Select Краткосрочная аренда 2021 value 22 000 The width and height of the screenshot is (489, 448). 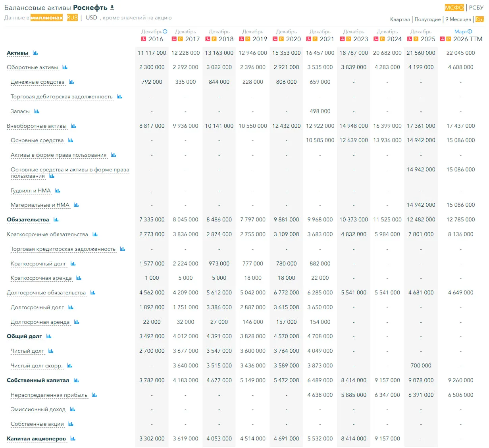320,278
